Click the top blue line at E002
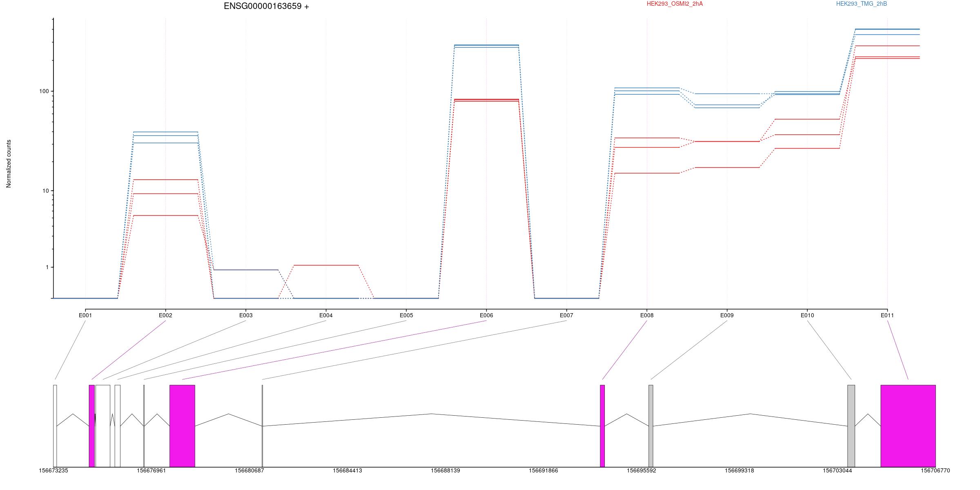 coord(165,132)
